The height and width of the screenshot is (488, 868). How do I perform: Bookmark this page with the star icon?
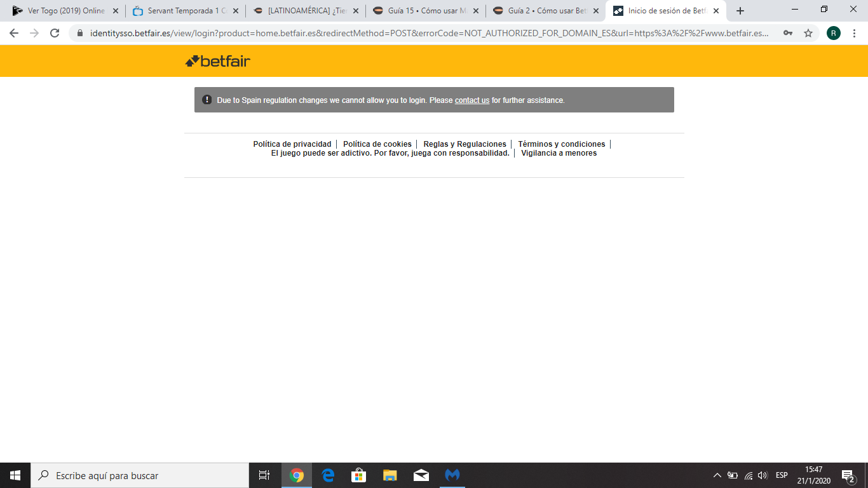pos(808,33)
